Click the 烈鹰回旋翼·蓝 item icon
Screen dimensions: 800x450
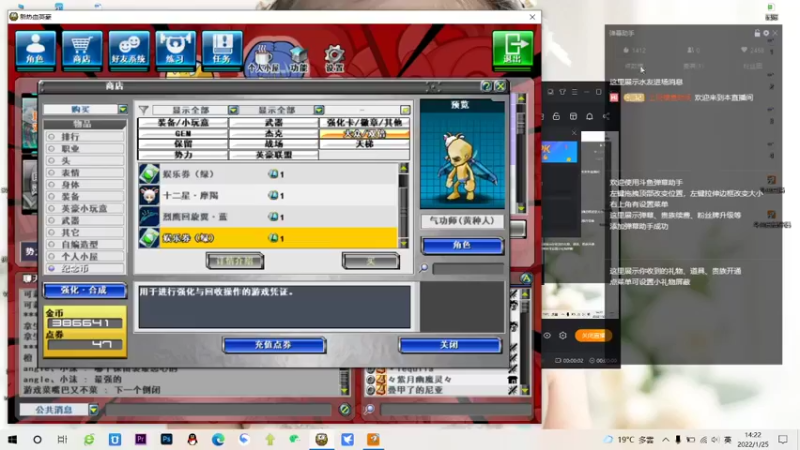[x=149, y=217]
